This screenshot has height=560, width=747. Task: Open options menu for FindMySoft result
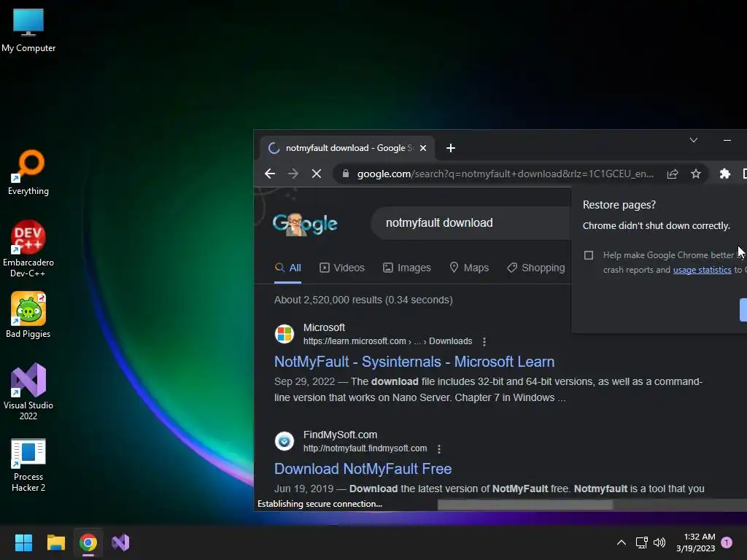click(438, 448)
